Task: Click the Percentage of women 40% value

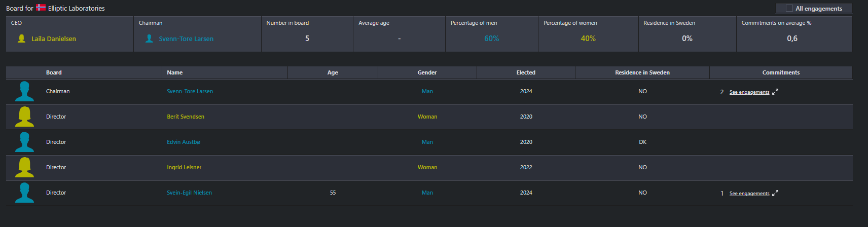Action: tap(588, 39)
